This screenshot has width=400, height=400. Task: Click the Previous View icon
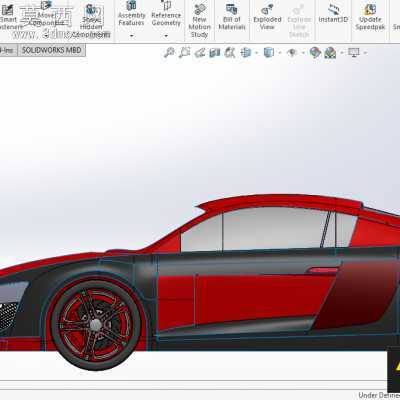click(x=200, y=52)
